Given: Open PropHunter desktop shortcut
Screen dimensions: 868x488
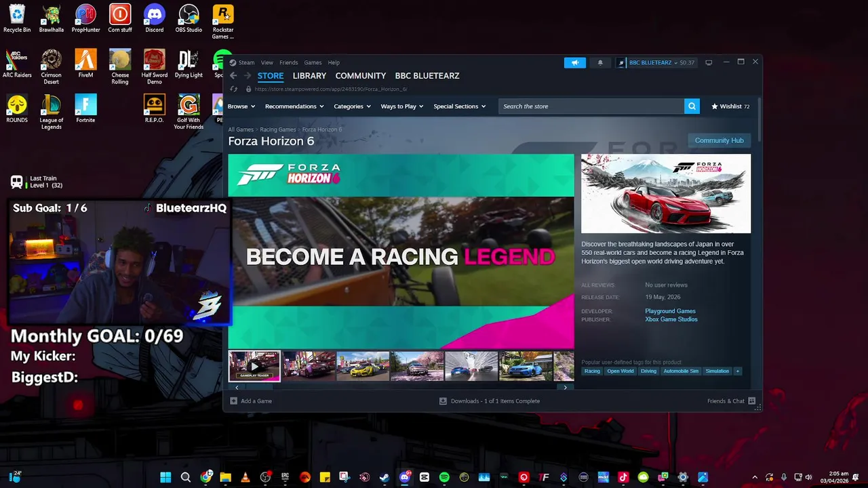Looking at the screenshot, I should click(x=85, y=18).
